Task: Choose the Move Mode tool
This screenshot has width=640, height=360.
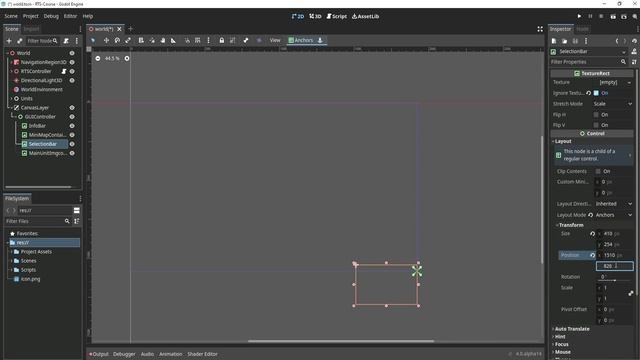Action: click(106, 40)
